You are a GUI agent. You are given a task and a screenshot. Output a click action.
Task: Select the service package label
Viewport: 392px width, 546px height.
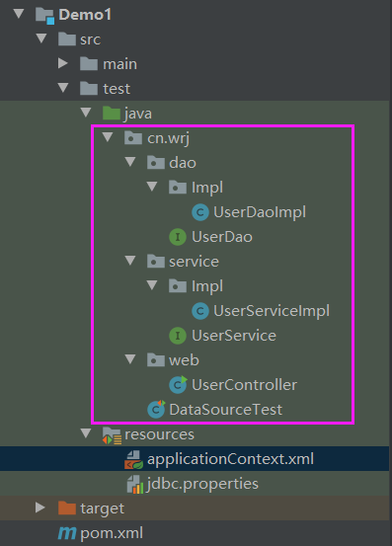click(x=194, y=262)
